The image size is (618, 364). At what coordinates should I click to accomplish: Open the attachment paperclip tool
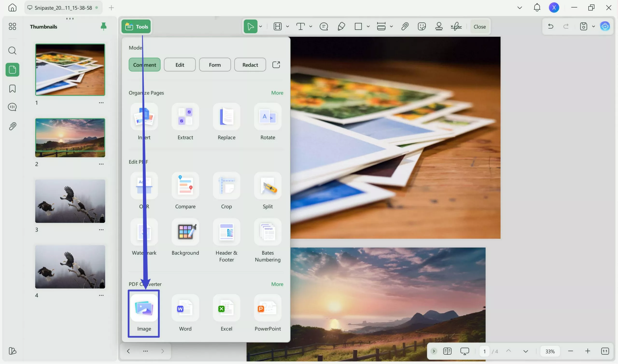tap(405, 26)
